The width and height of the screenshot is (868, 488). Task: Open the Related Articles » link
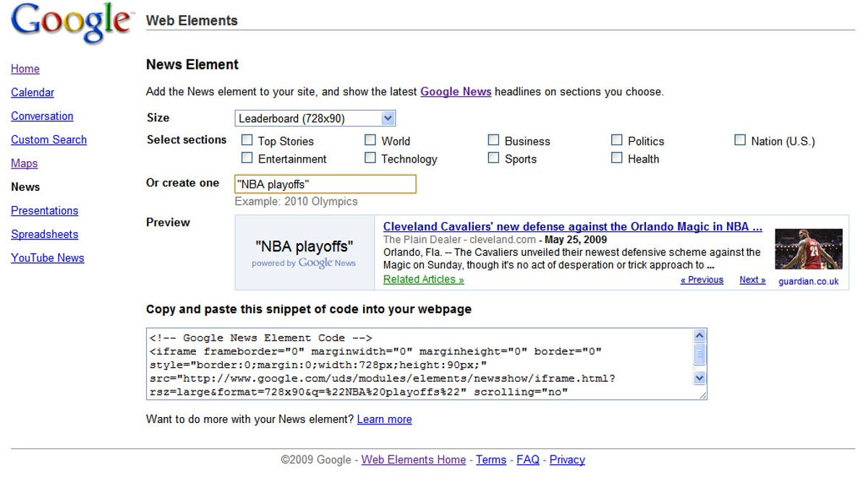[x=423, y=279]
